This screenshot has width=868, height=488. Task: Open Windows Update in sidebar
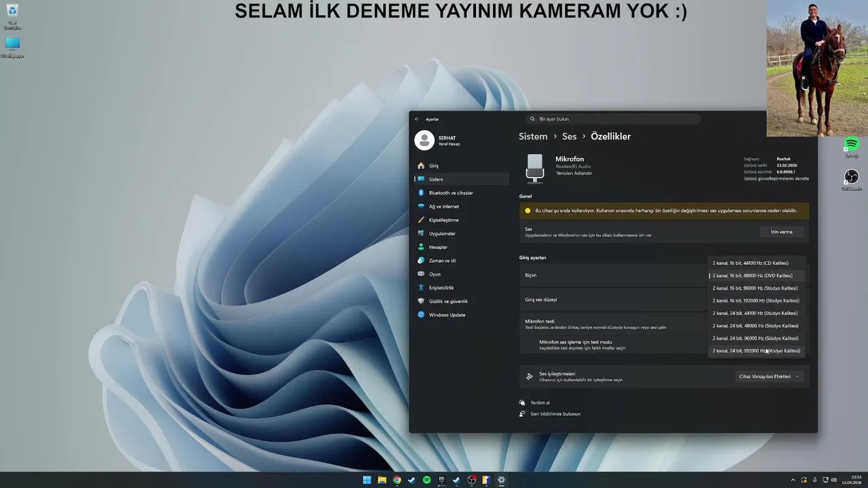tap(461, 314)
